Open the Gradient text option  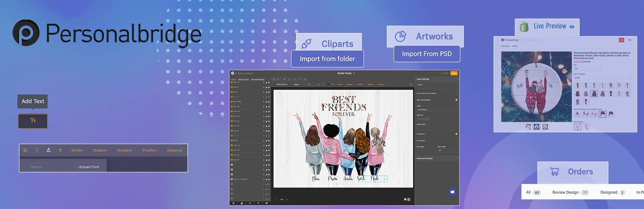(x=124, y=150)
